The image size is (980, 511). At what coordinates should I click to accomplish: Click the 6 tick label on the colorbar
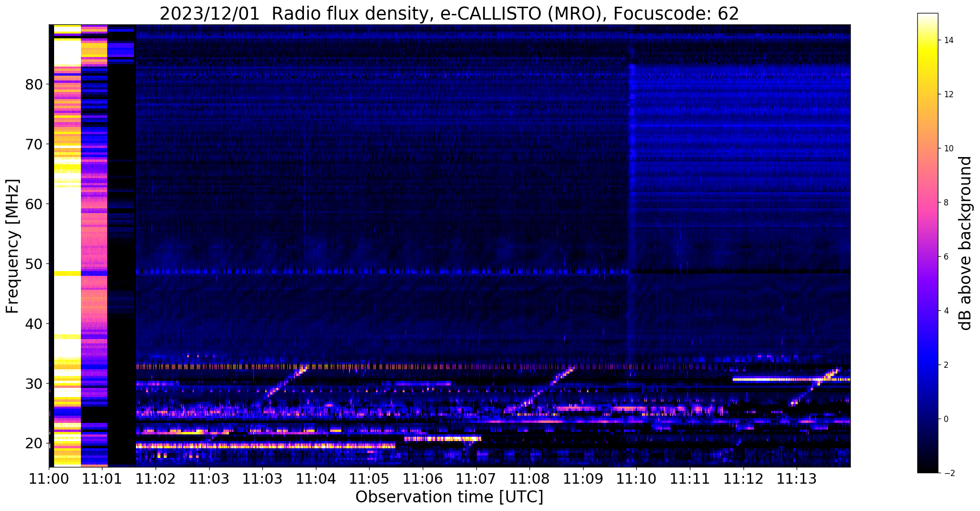tap(946, 257)
